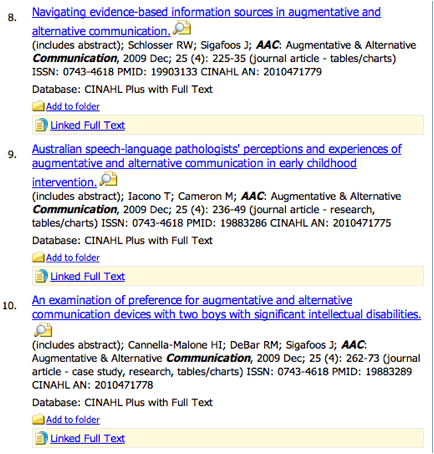Open examination of preference for AAC devices article
This screenshot has width=434, height=454.
point(226,307)
